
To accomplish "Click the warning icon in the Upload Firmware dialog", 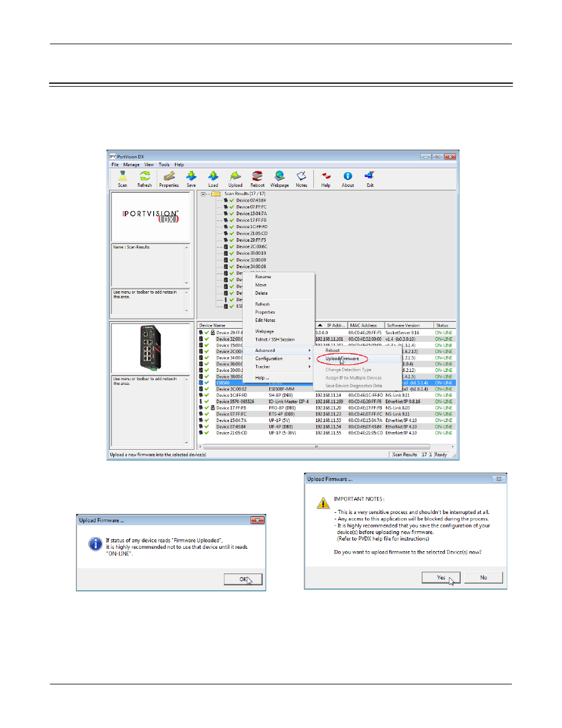I will point(323,503).
